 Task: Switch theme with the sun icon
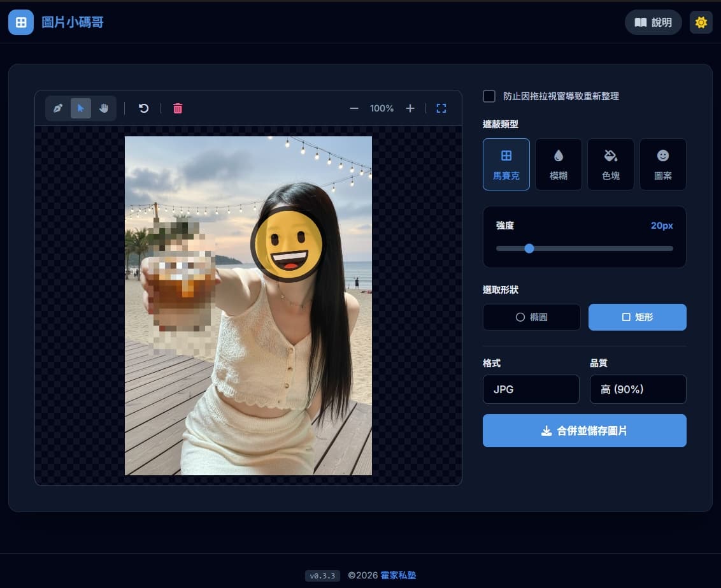[x=701, y=22]
